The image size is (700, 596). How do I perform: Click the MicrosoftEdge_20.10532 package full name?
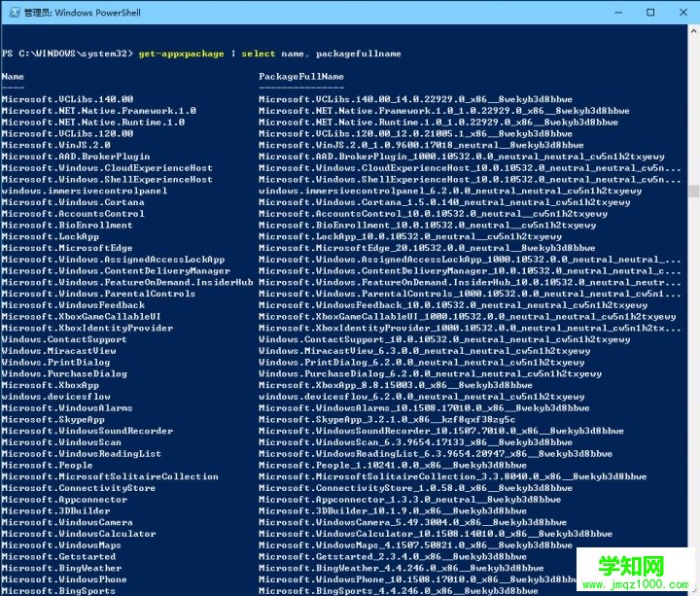[x=427, y=248]
